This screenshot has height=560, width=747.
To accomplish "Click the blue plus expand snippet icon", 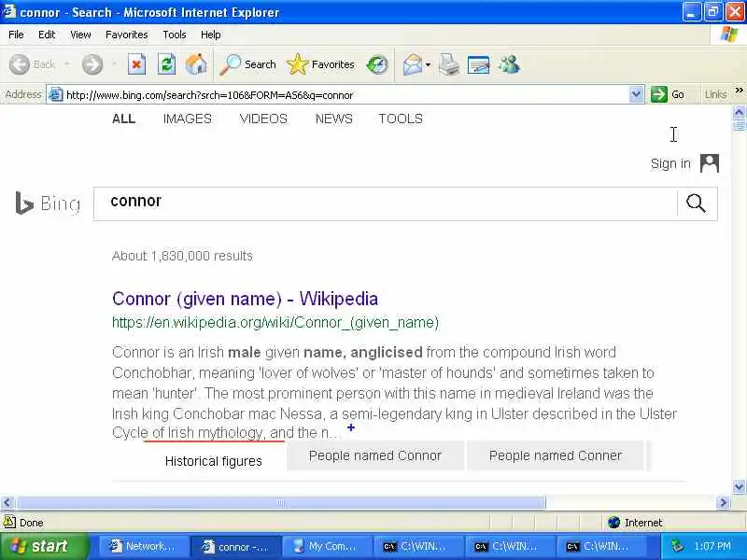I will [x=351, y=427].
